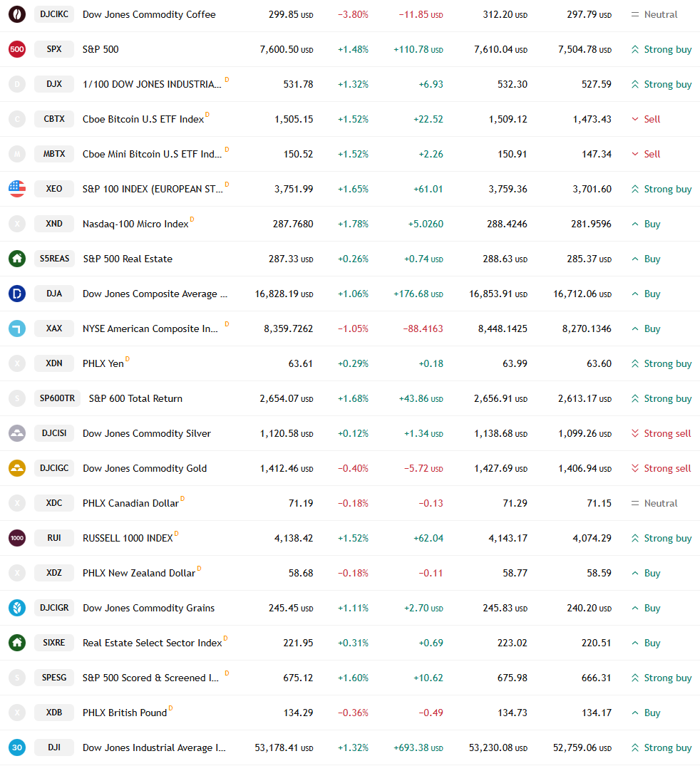Click the grey placeholder icon for MBTX

coord(17,154)
